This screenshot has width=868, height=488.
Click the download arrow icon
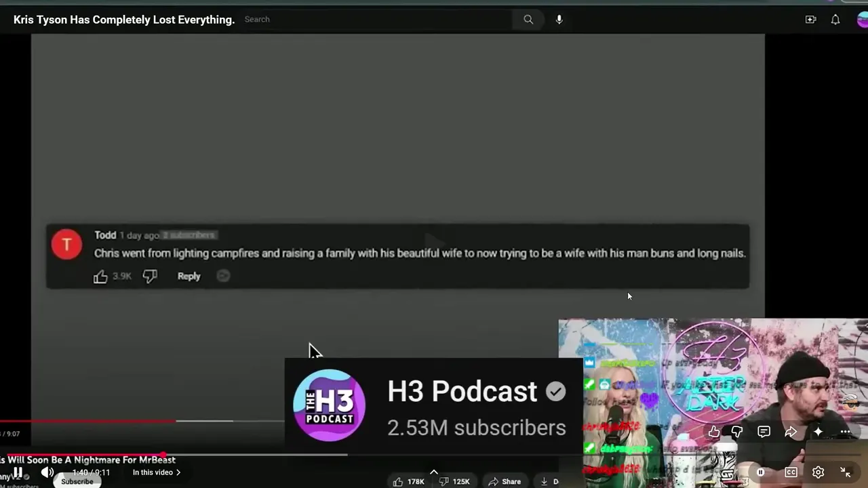click(x=544, y=481)
